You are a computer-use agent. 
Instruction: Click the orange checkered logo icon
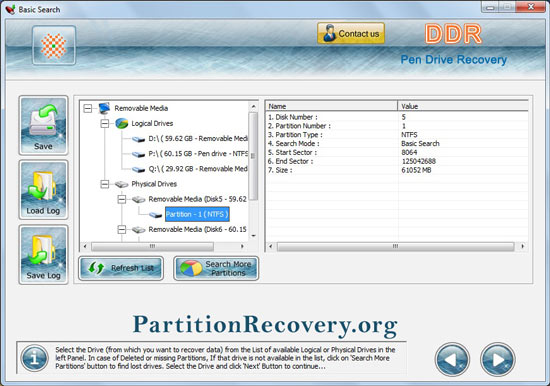pyautogui.click(x=54, y=45)
